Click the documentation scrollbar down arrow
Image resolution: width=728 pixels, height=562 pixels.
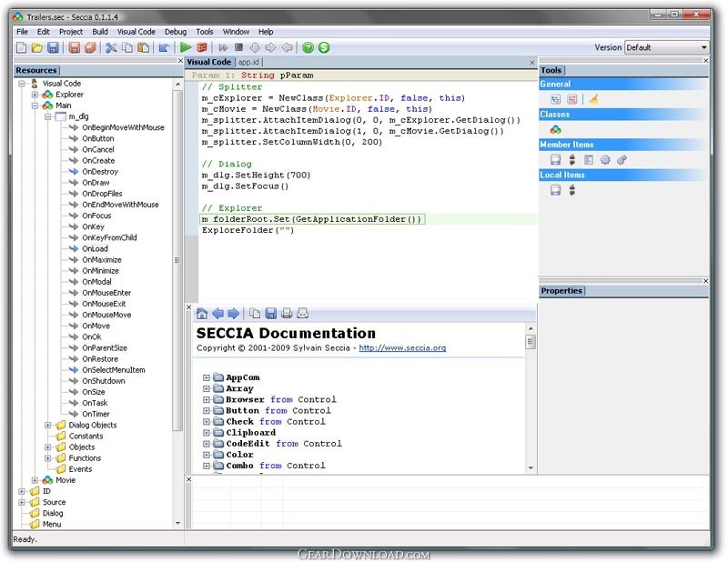pyautogui.click(x=531, y=468)
